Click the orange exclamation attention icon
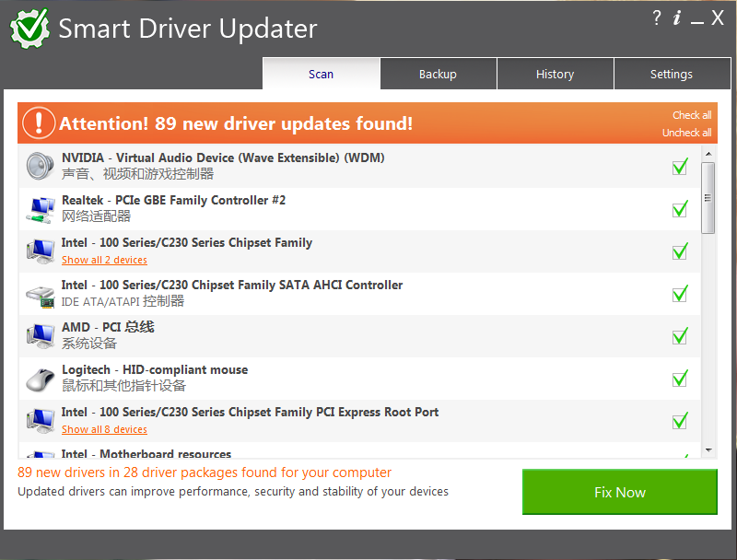The image size is (737, 560). point(39,123)
